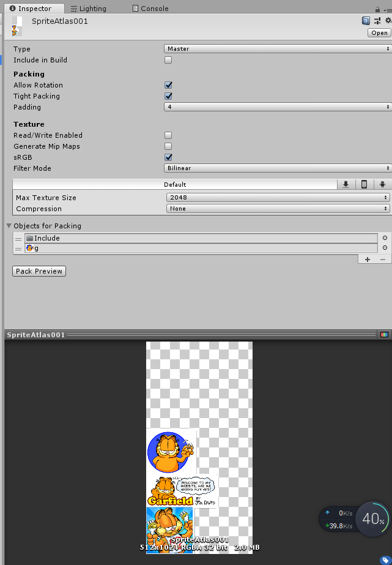392x565 pixels.
Task: Switch to the Lighting tab
Action: tap(89, 9)
